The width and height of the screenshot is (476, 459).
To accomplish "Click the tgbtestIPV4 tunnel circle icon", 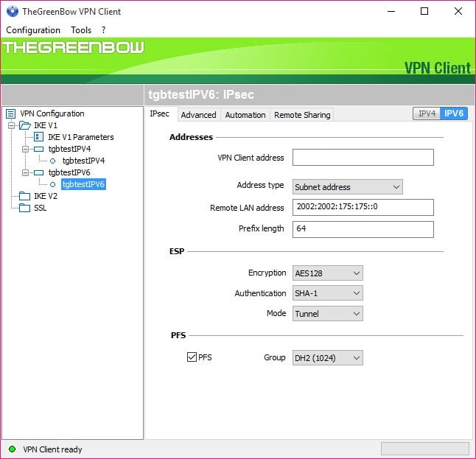I will click(52, 161).
